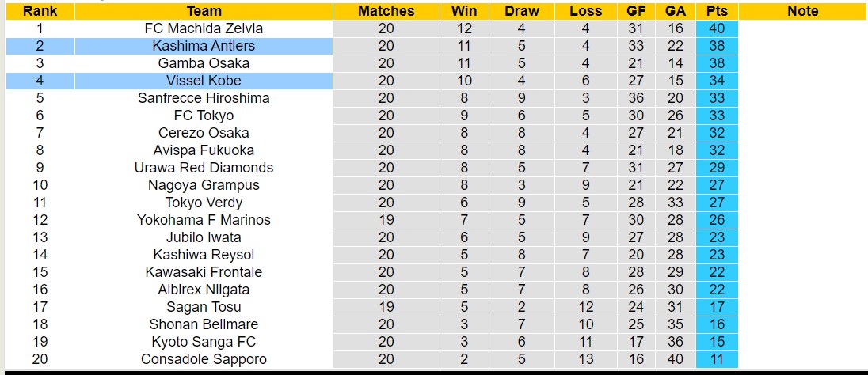This screenshot has width=868, height=375.
Task: Click the GA column header
Action: pyautogui.click(x=676, y=11)
